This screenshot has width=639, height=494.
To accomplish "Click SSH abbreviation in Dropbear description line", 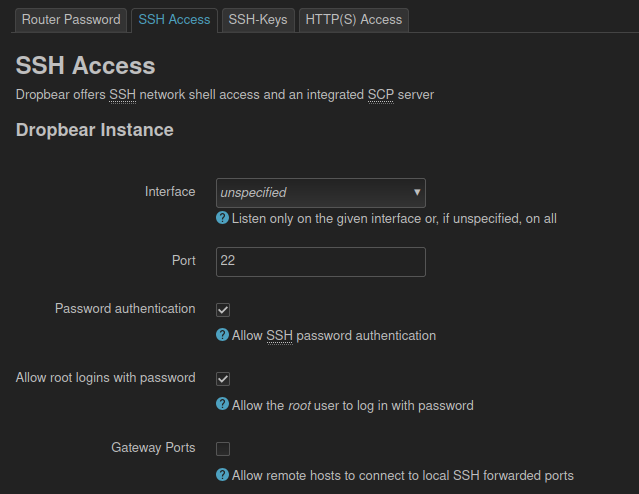I will coord(122,95).
